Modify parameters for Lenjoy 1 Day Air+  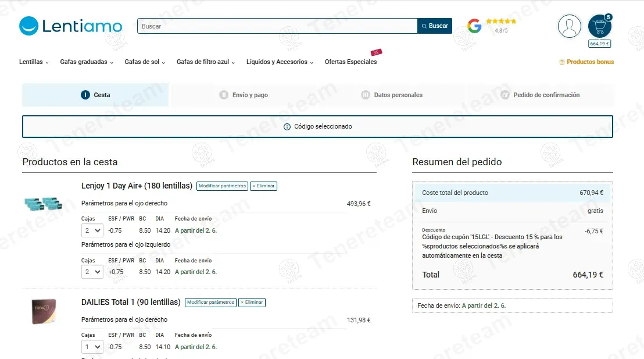(222, 186)
